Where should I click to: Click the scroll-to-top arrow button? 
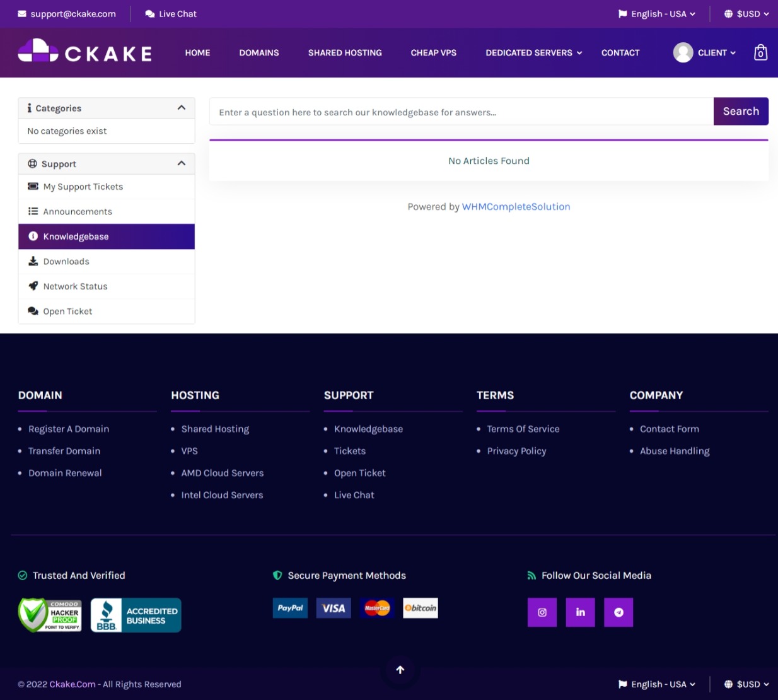[x=400, y=670]
